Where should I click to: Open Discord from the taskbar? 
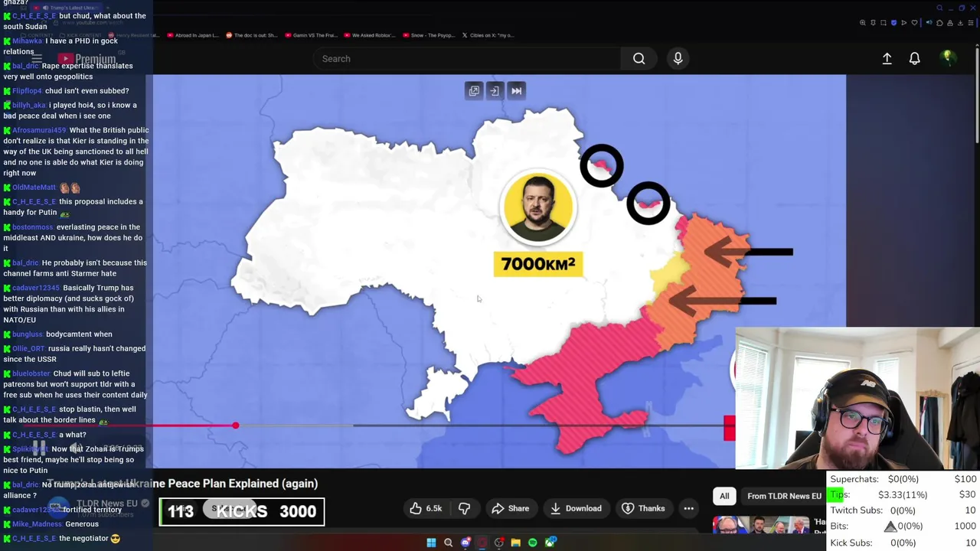[x=465, y=543]
